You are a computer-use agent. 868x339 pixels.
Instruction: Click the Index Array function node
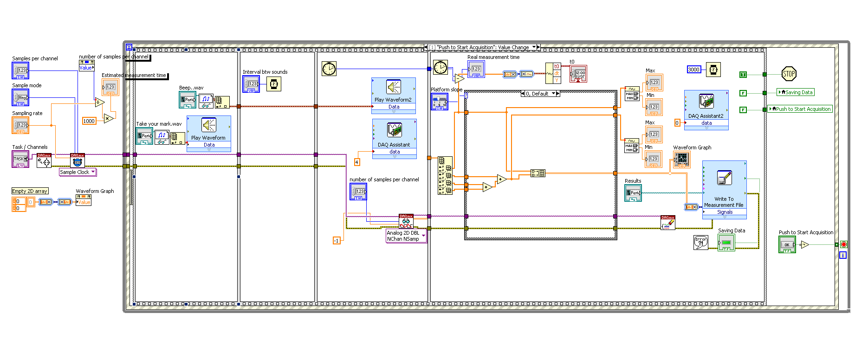pyautogui.click(x=445, y=176)
